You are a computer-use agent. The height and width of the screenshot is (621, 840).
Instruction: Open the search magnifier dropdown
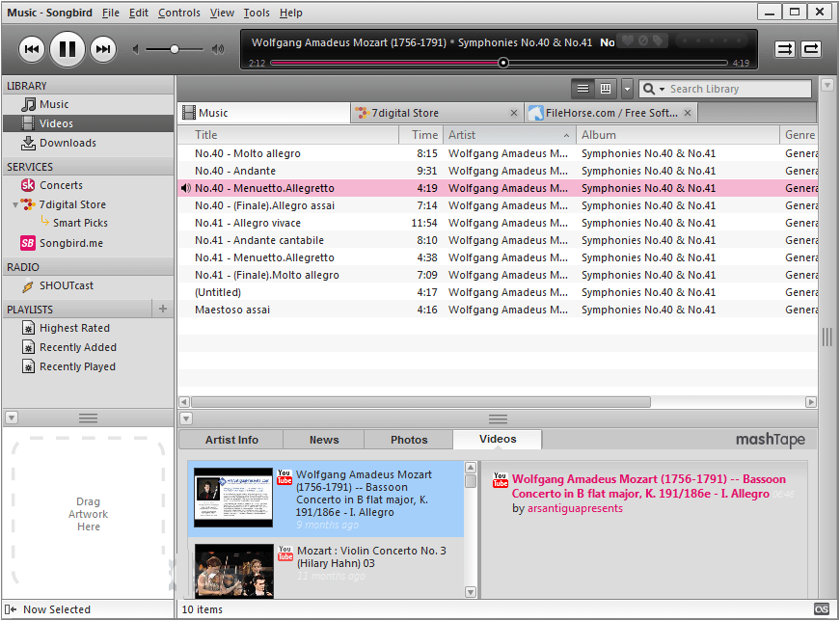[x=653, y=89]
